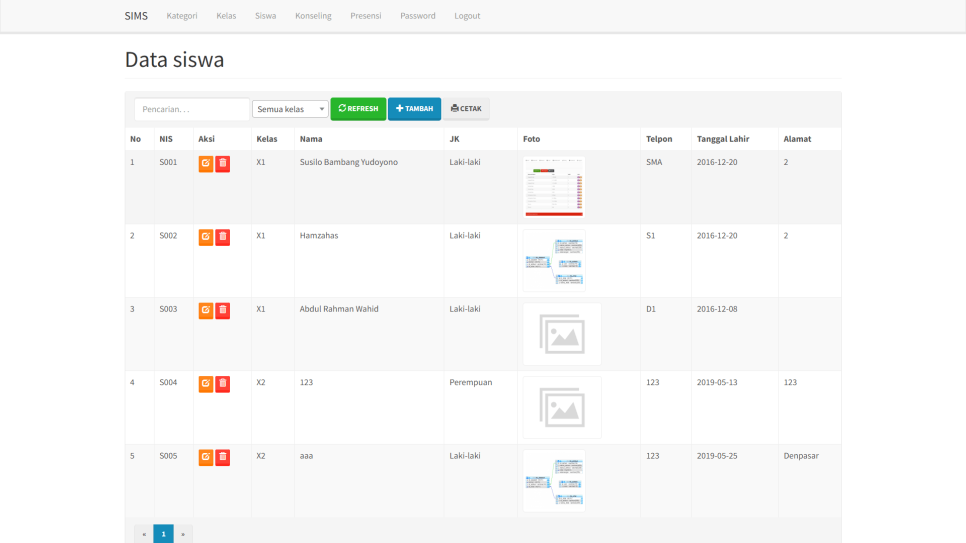Screen dimensions: 966x543
Task: Open the Kategori menu
Action: [x=182, y=16]
